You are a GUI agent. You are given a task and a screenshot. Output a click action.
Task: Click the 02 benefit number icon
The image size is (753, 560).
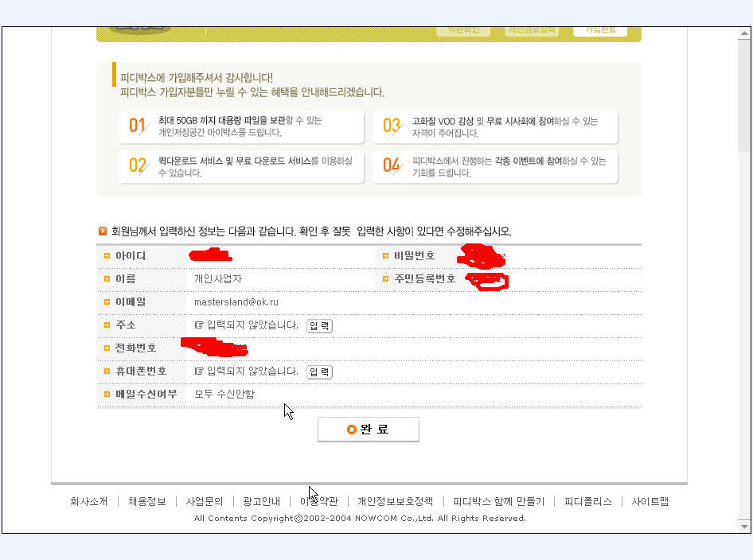tap(138, 165)
